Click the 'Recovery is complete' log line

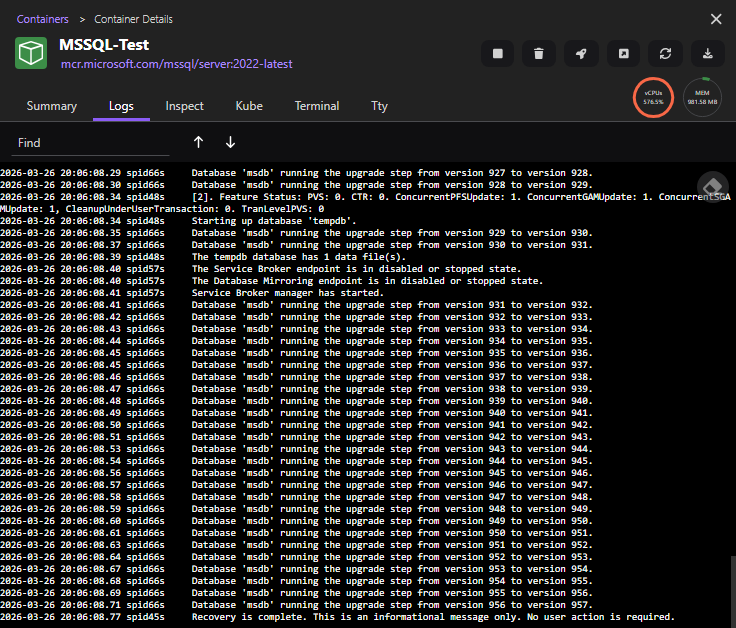337,617
